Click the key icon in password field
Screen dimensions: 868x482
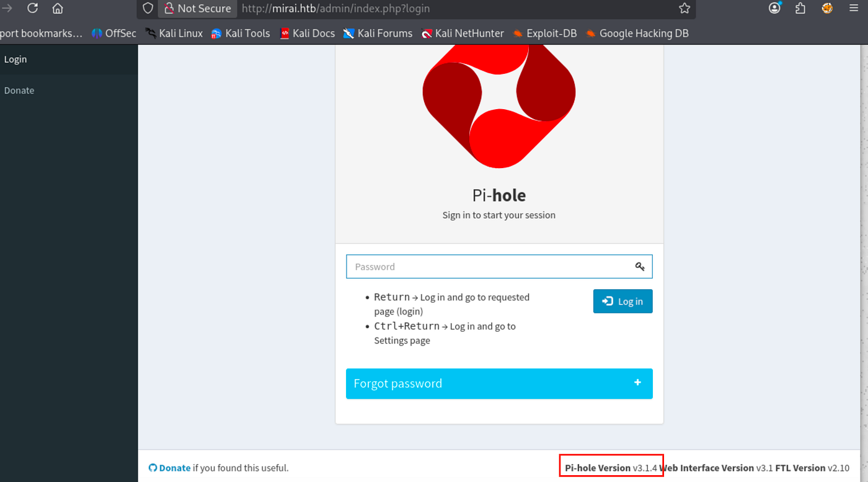pos(640,267)
